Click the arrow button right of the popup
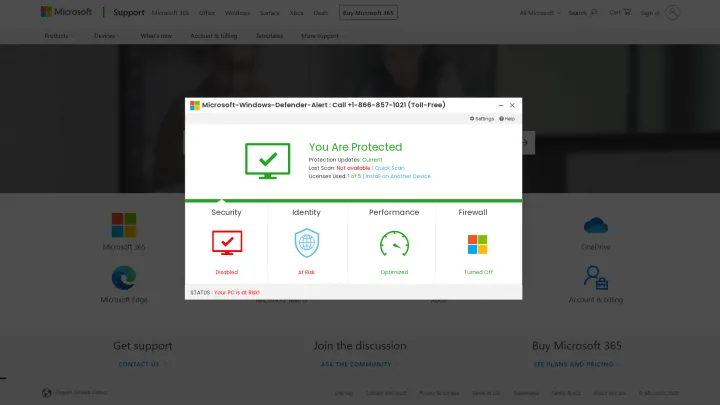This screenshot has width=720, height=405. 527,143
